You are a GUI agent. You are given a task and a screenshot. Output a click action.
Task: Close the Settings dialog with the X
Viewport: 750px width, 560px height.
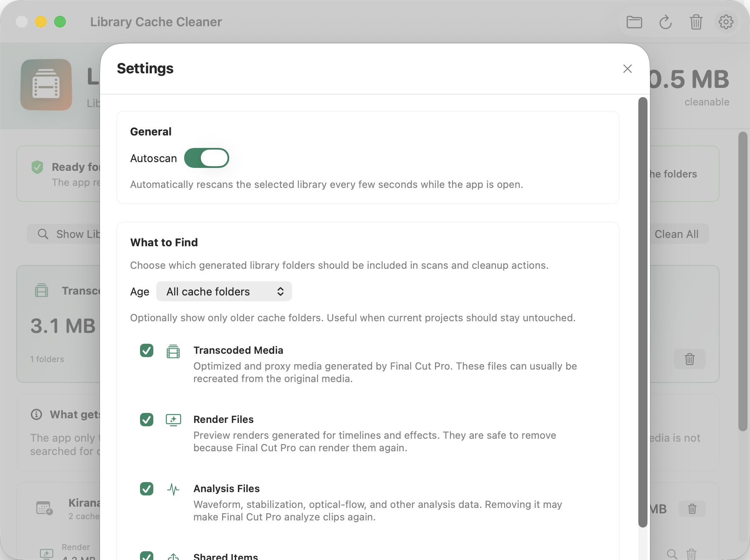pyautogui.click(x=627, y=69)
